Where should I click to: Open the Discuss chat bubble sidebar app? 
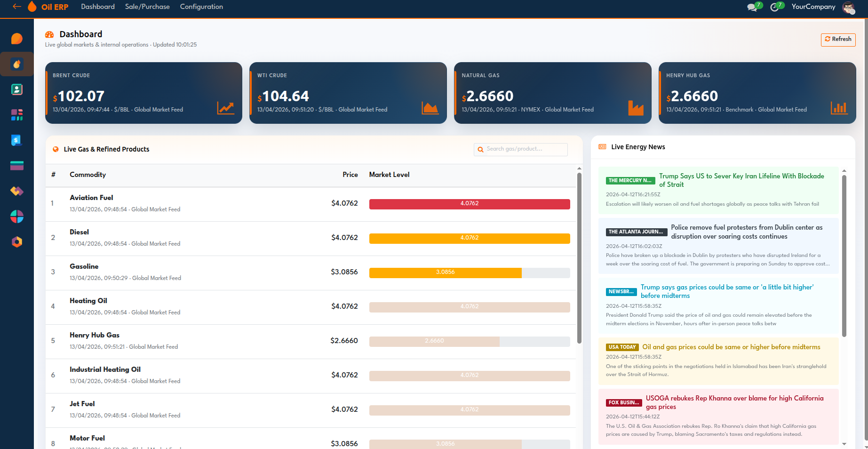pos(17,39)
